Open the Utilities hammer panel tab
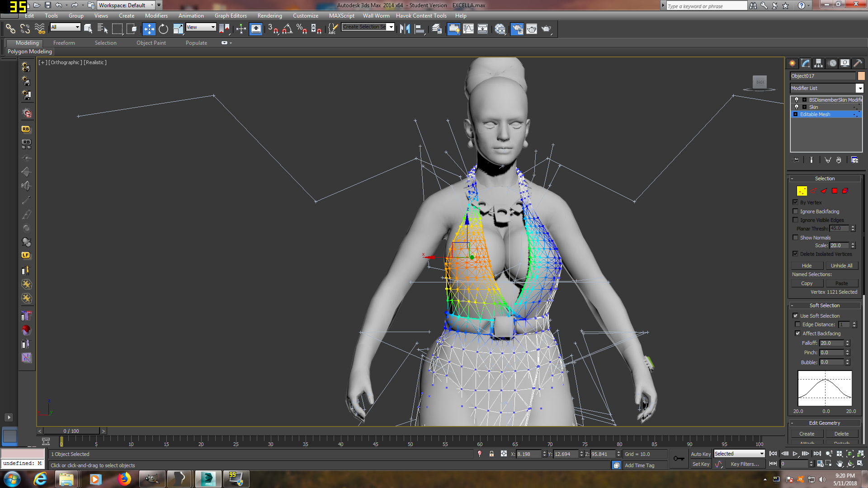 click(858, 63)
